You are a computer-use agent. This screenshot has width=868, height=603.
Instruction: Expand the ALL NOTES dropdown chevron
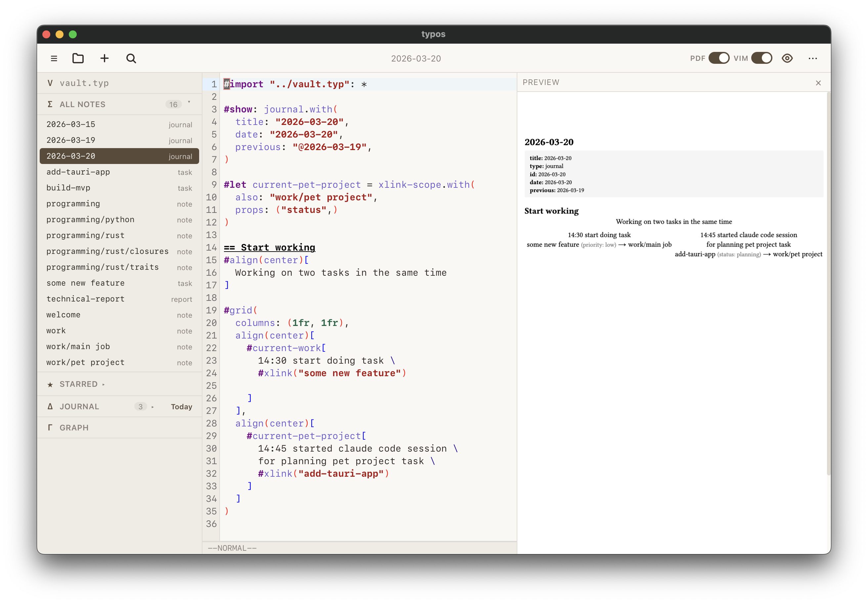[x=188, y=103]
